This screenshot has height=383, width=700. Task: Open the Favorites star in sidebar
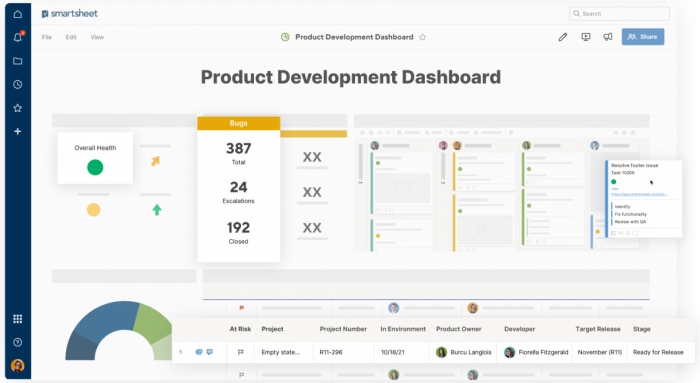pos(17,108)
